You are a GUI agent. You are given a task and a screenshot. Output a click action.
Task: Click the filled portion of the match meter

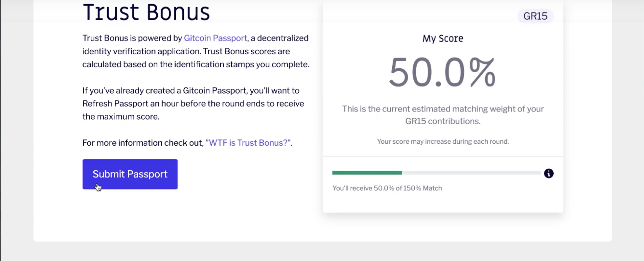[x=367, y=172]
